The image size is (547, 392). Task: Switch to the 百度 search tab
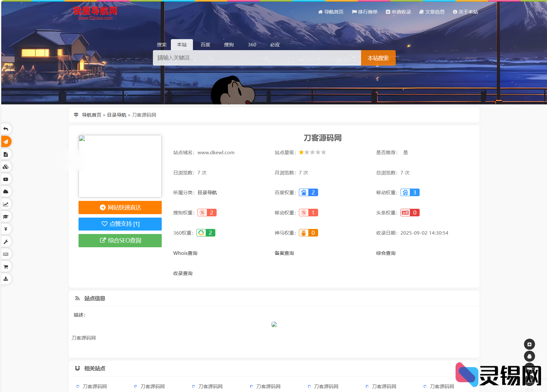205,44
